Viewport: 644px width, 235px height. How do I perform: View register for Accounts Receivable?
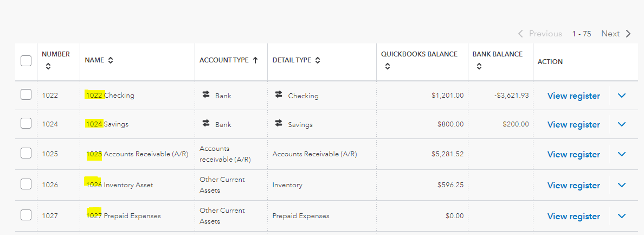click(574, 154)
